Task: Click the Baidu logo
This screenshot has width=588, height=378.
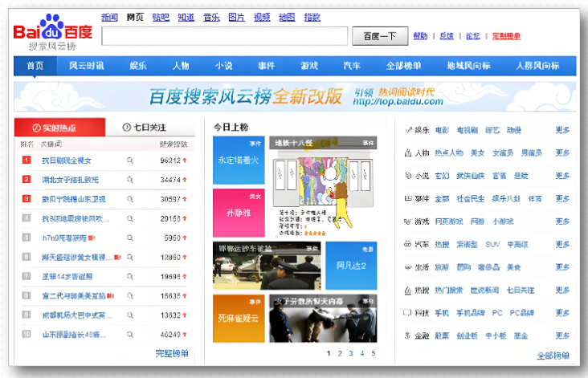Action: pyautogui.click(x=52, y=32)
